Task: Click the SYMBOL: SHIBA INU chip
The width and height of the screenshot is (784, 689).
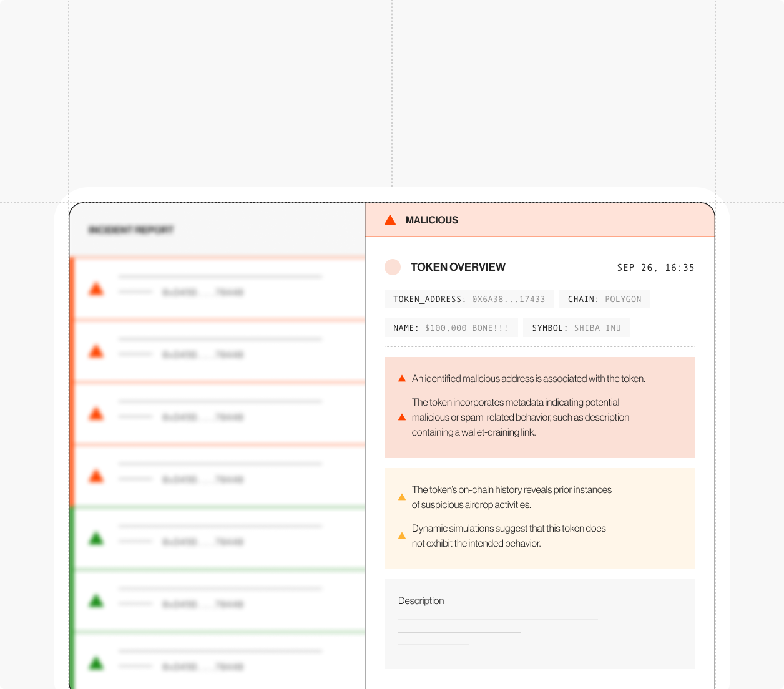Action: point(576,328)
